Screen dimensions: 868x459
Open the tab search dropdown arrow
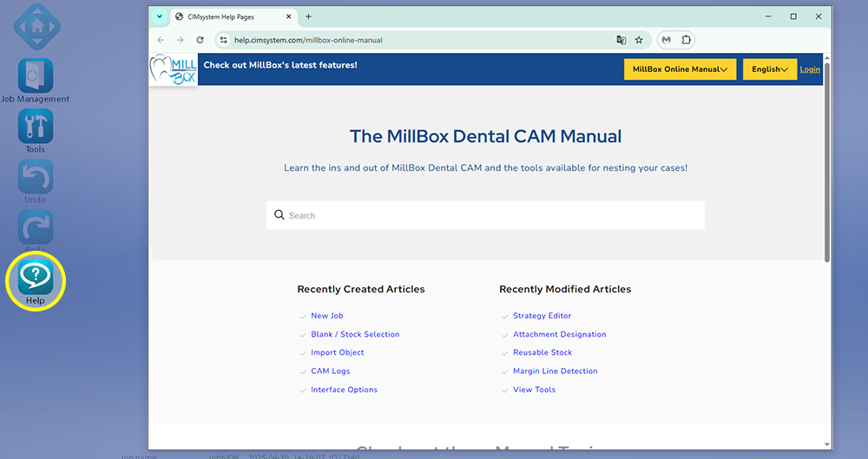click(x=160, y=16)
